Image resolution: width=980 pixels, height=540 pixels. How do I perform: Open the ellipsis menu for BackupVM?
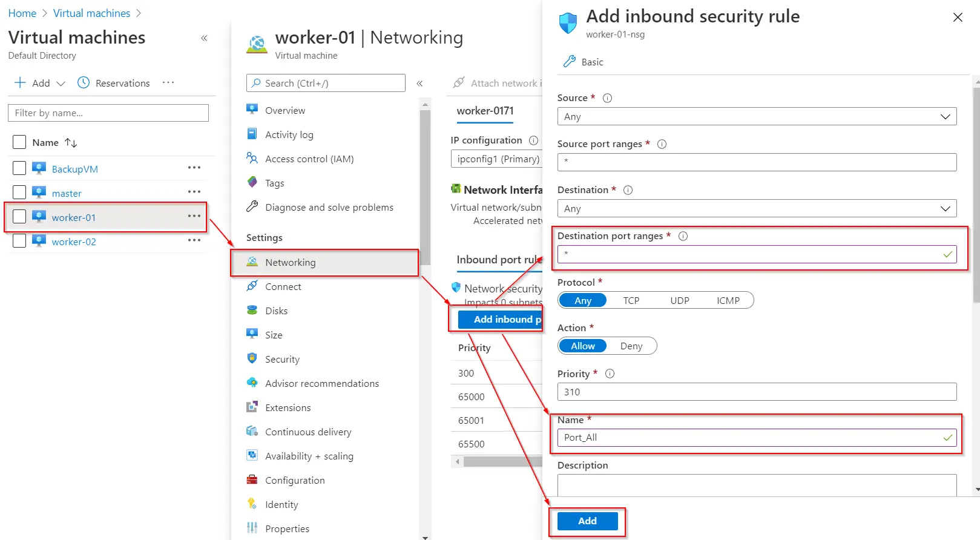(194, 168)
